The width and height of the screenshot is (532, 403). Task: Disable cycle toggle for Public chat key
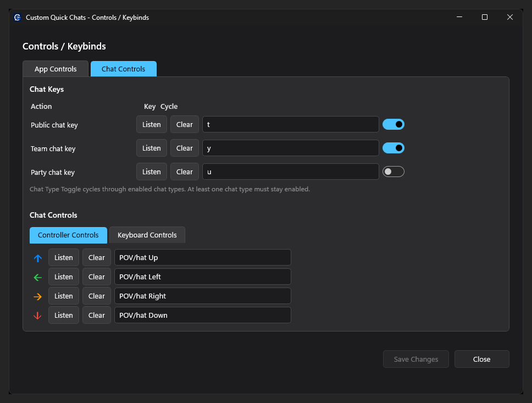pyautogui.click(x=394, y=124)
